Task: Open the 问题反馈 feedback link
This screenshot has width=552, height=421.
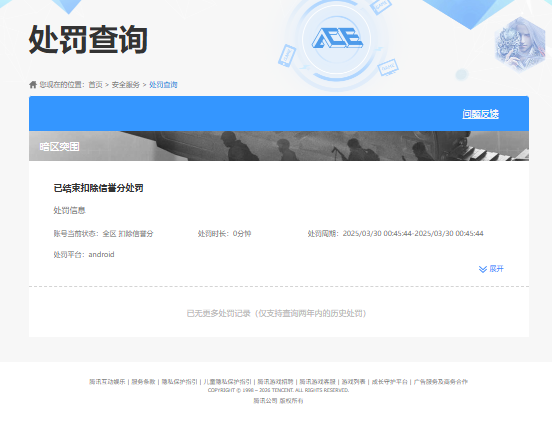Action: pyautogui.click(x=481, y=114)
